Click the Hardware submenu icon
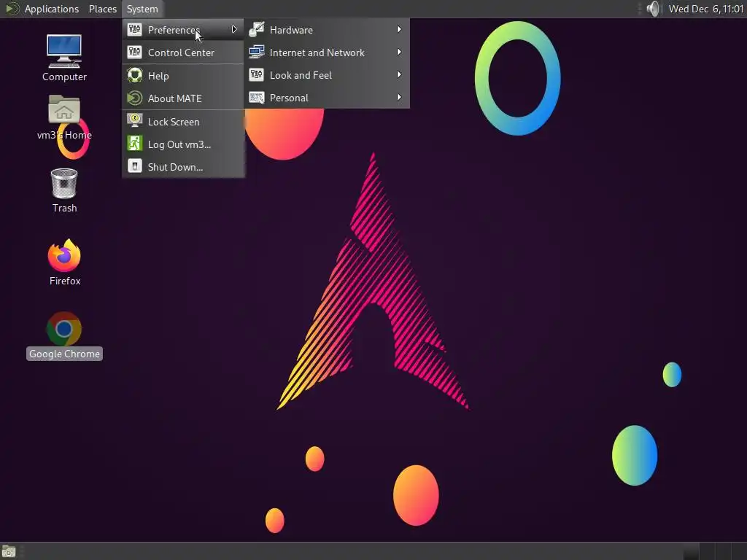Image resolution: width=747 pixels, height=560 pixels. tap(257, 29)
